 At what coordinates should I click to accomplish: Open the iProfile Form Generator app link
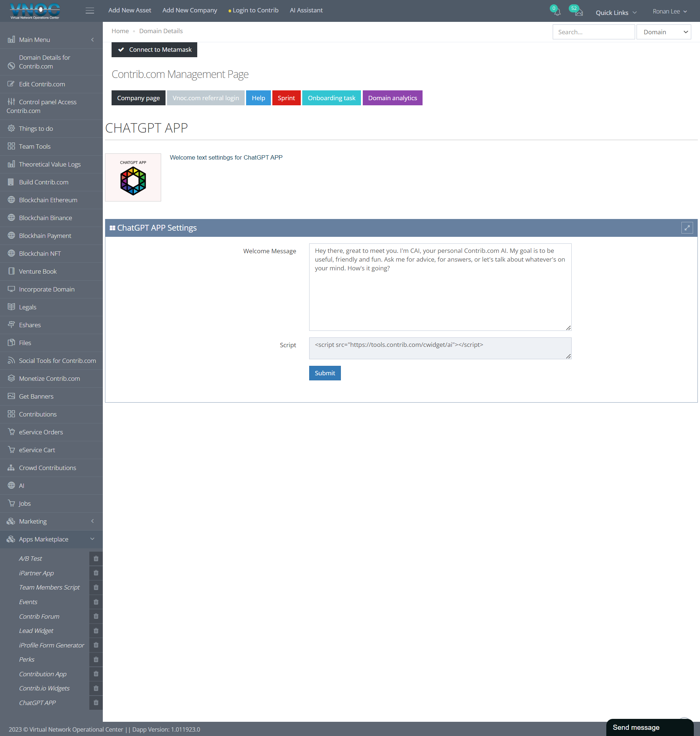coord(51,645)
